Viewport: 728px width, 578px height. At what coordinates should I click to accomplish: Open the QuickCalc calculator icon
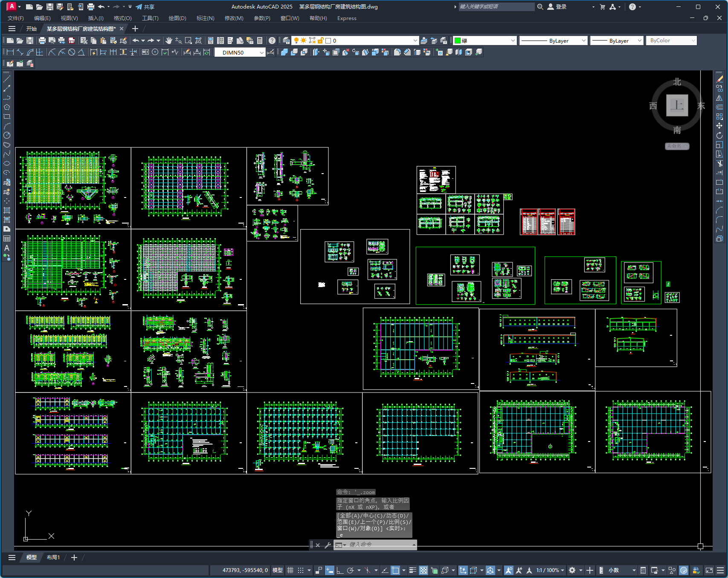pyautogui.click(x=260, y=41)
